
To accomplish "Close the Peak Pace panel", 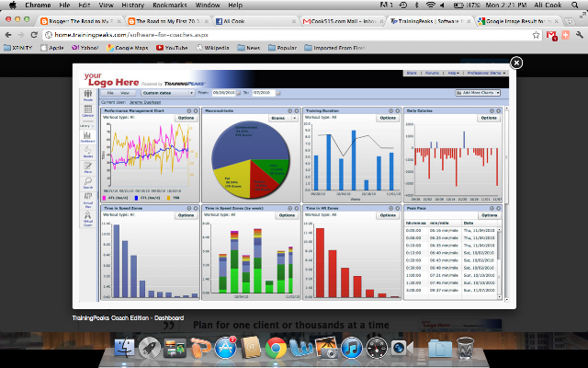I will pyautogui.click(x=498, y=208).
